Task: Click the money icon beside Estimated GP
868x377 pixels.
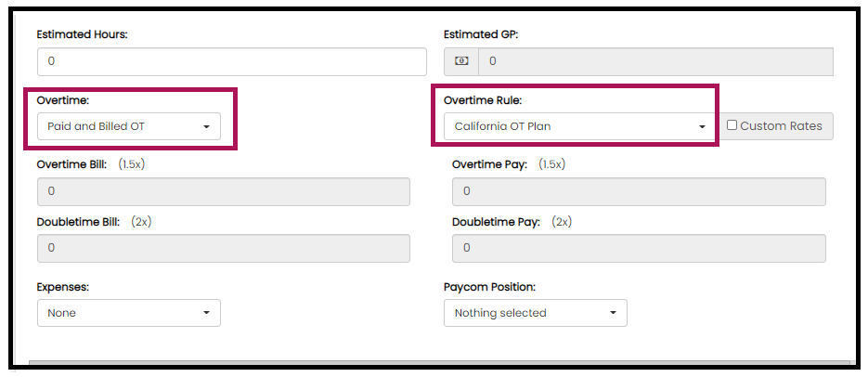Action: click(461, 61)
